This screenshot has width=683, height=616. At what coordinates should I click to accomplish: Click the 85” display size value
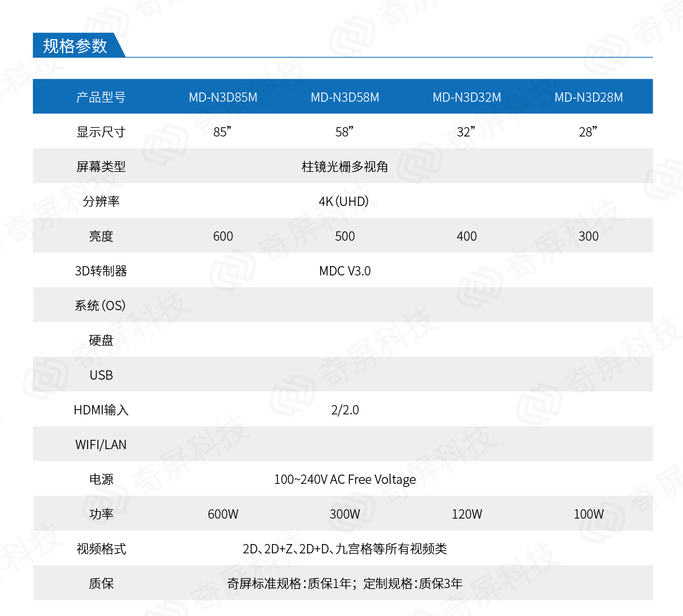click(223, 132)
